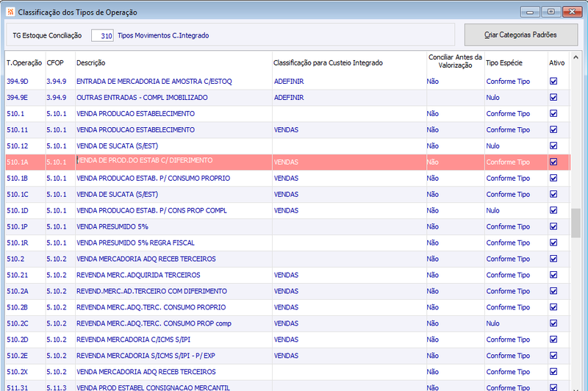588x391 pixels.
Task: Select VENDA PROD ESTABEL CONSIGNACAO MERCANTIL
Action: click(x=153, y=387)
